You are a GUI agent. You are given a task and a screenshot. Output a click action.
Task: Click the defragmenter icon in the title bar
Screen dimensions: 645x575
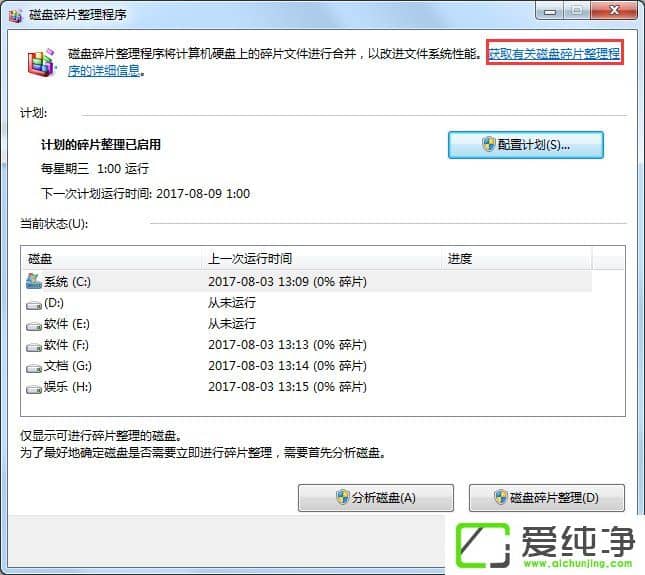pyautogui.click(x=15, y=15)
